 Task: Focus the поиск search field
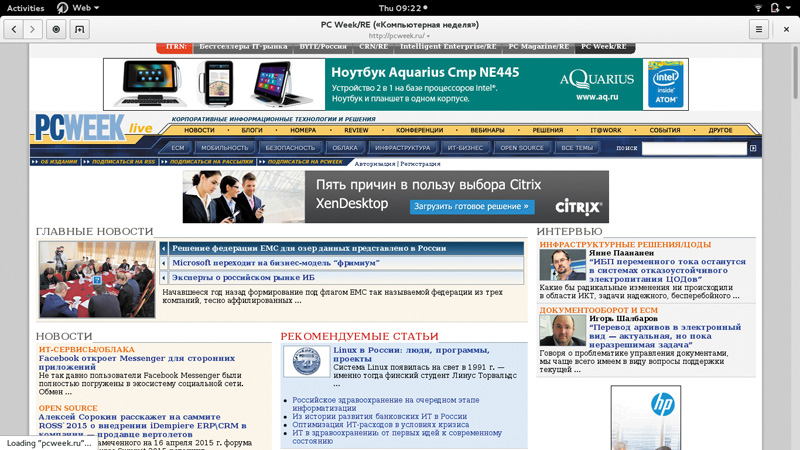tap(694, 148)
